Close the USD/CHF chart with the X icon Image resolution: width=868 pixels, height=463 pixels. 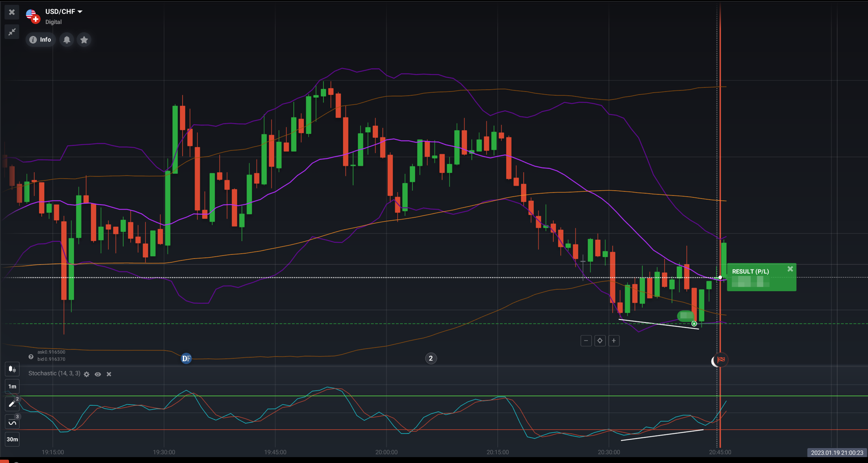(12, 12)
